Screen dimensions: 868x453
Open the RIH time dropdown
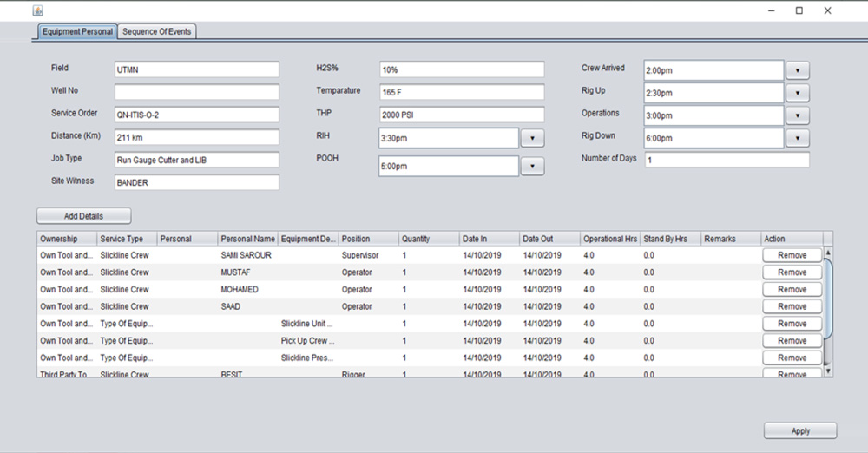click(x=532, y=138)
